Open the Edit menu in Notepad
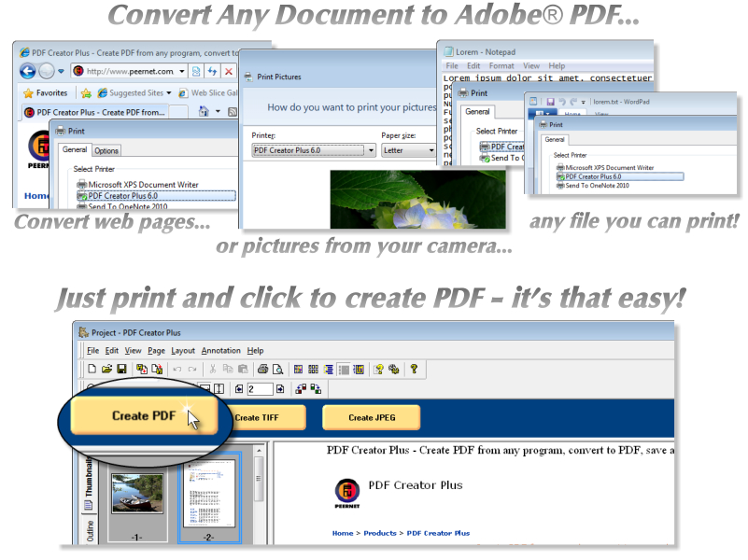The height and width of the screenshot is (560, 748). tap(473, 65)
